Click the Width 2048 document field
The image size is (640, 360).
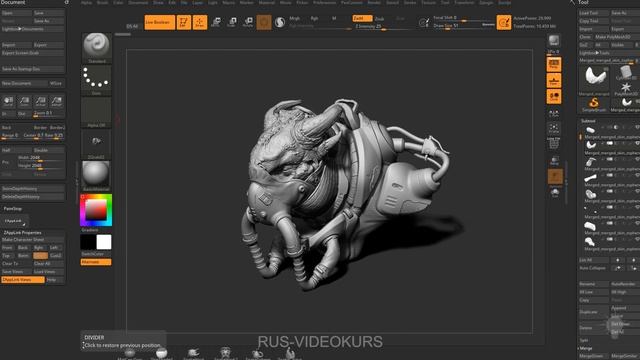coord(40,158)
